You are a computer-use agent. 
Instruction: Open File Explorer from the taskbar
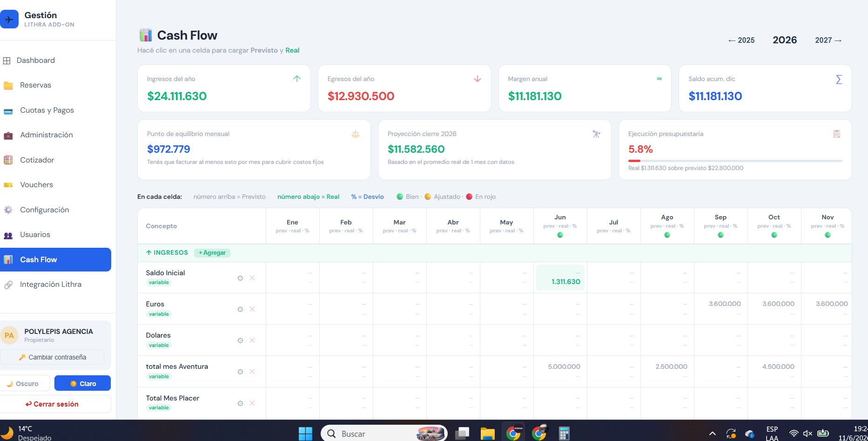click(487, 434)
